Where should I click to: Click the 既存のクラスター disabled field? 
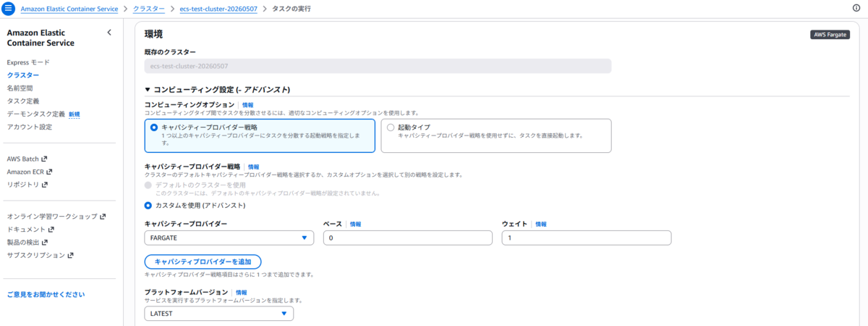(378, 66)
